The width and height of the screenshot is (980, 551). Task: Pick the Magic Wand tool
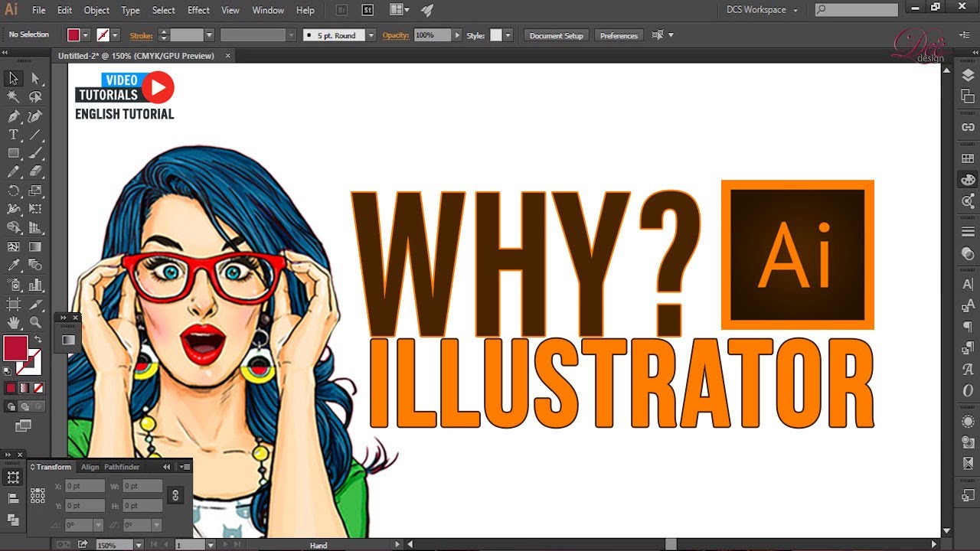[x=13, y=96]
